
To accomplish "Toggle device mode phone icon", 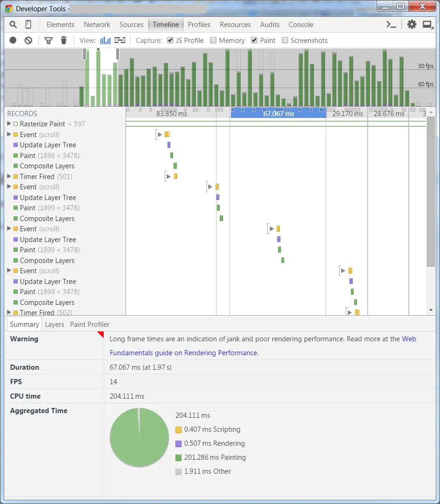I will [28, 24].
